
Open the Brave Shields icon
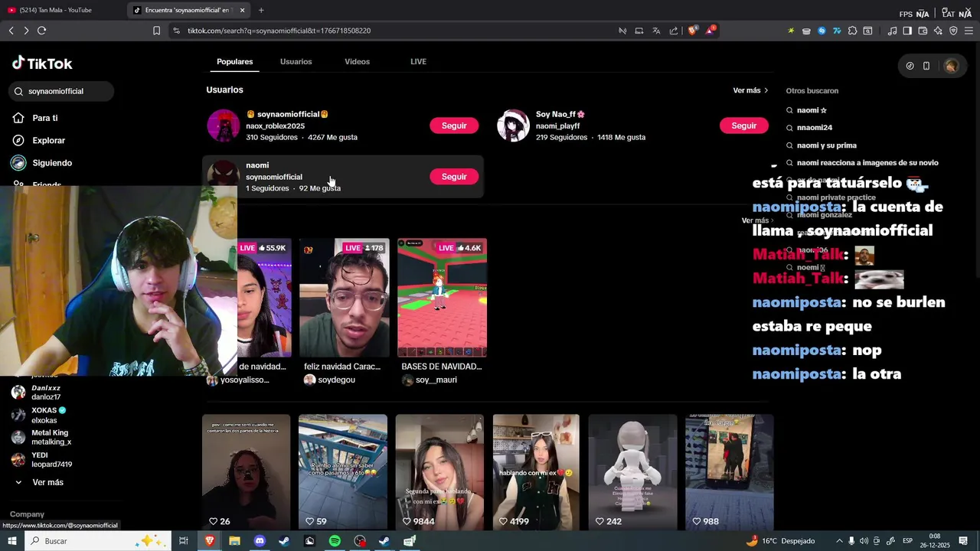[693, 31]
